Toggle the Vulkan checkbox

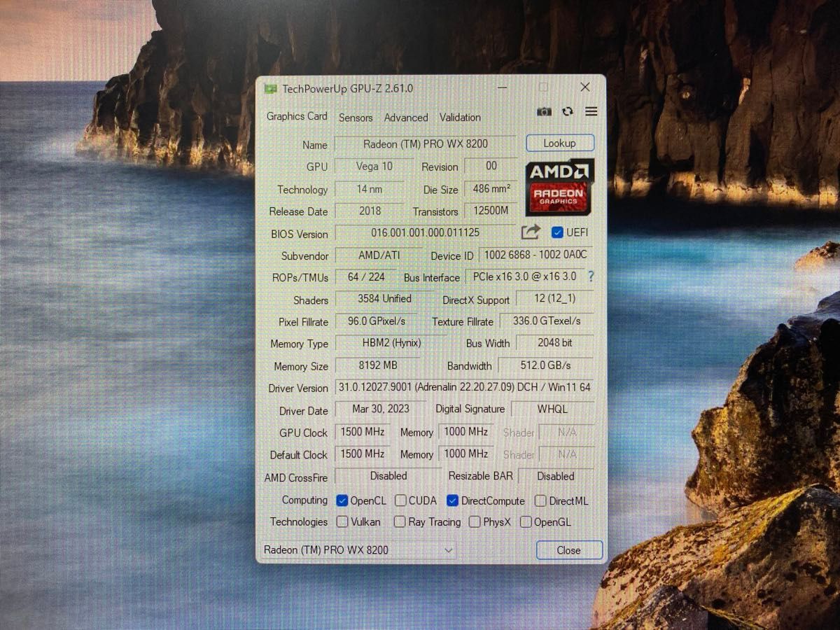click(x=342, y=521)
